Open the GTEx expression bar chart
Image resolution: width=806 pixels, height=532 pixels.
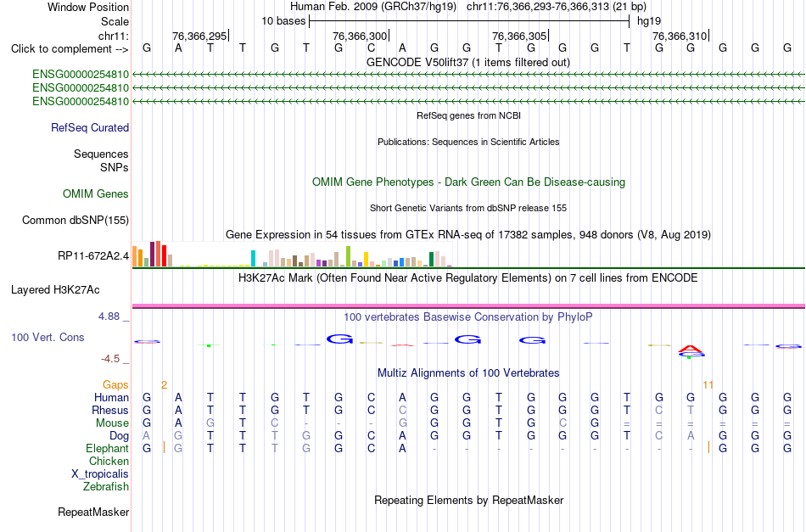[292, 254]
